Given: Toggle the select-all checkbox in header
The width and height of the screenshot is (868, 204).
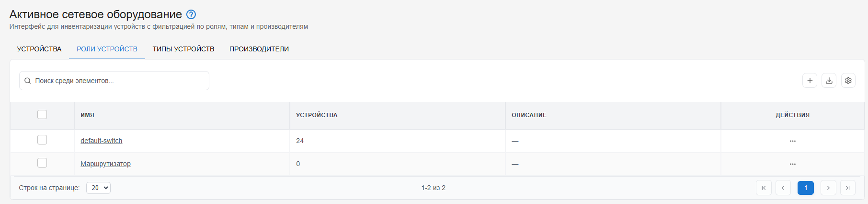Looking at the screenshot, I should (42, 115).
